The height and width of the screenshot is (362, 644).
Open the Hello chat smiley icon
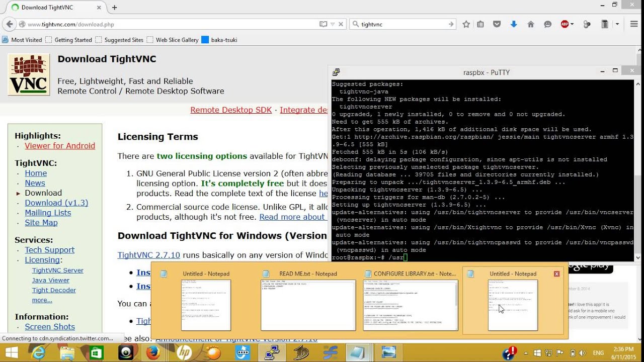click(x=548, y=24)
